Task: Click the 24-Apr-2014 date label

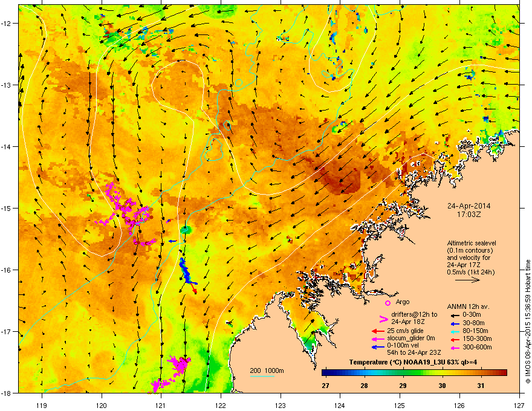Action: [469, 206]
